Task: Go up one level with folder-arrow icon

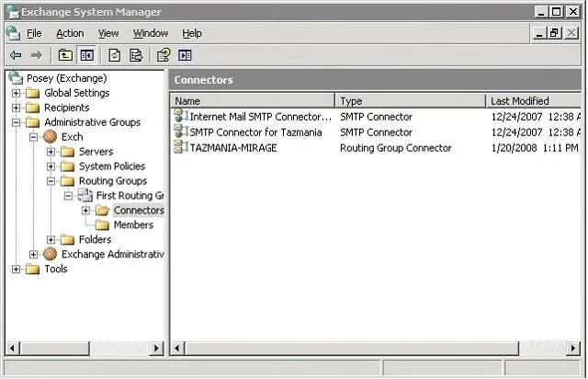Action: [65, 55]
